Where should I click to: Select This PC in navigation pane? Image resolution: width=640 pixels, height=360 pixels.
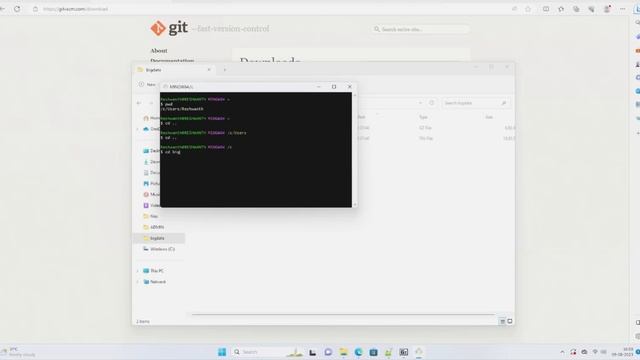153,271
